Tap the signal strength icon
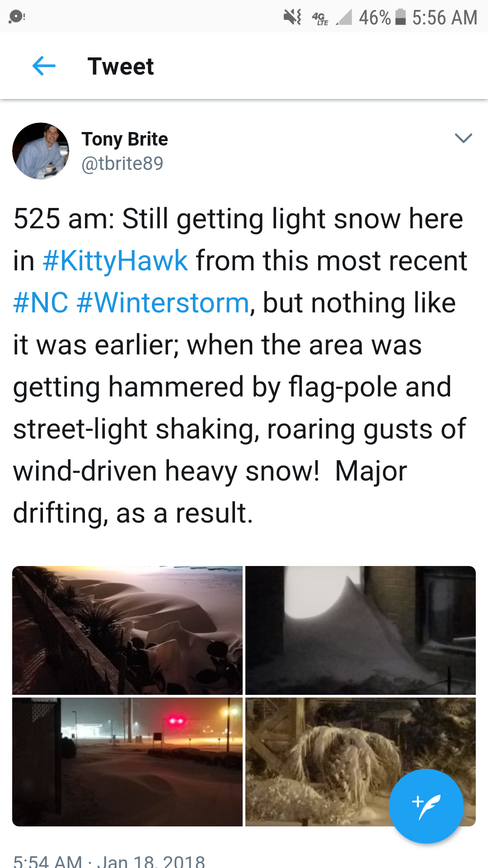This screenshot has height=868, width=488. pyautogui.click(x=344, y=18)
